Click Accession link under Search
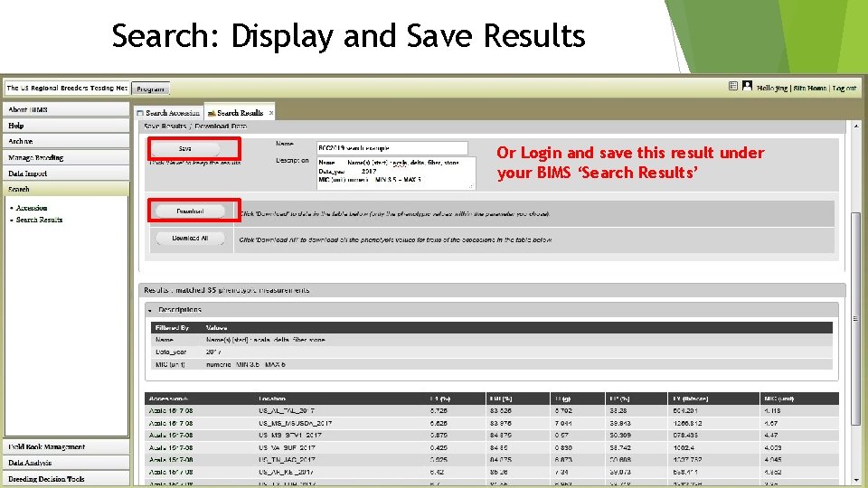 click(32, 208)
